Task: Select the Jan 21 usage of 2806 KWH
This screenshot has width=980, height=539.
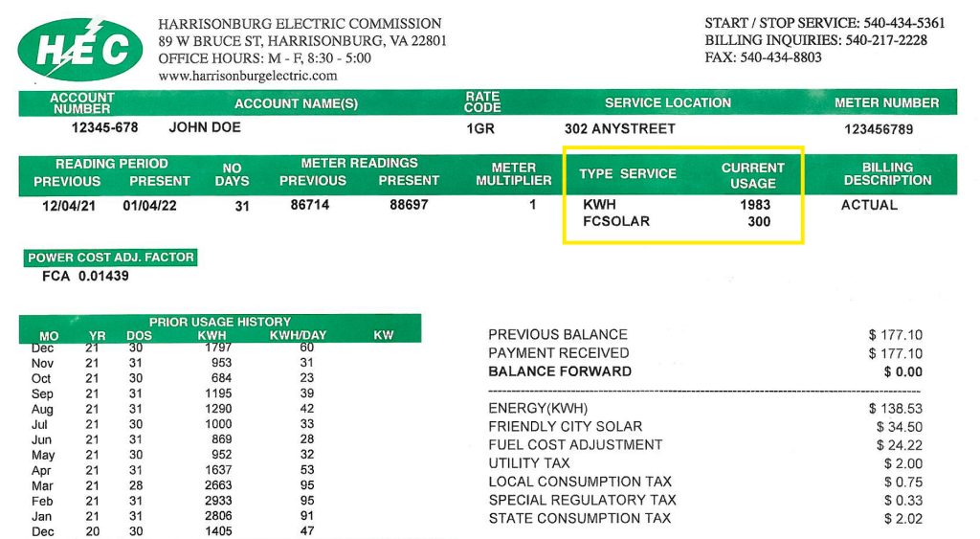Action: click(x=218, y=516)
